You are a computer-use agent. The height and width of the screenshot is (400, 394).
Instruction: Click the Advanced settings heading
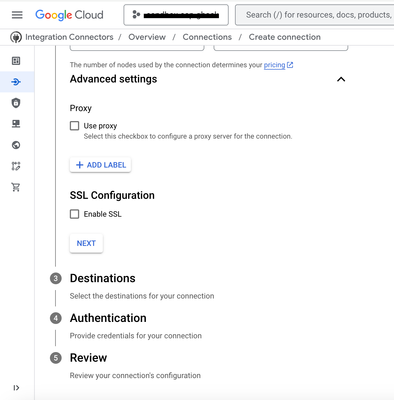pyautogui.click(x=113, y=79)
